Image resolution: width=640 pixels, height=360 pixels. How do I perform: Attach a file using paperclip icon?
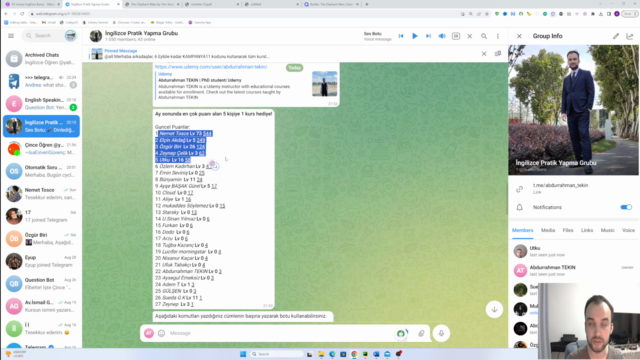[x=421, y=333]
